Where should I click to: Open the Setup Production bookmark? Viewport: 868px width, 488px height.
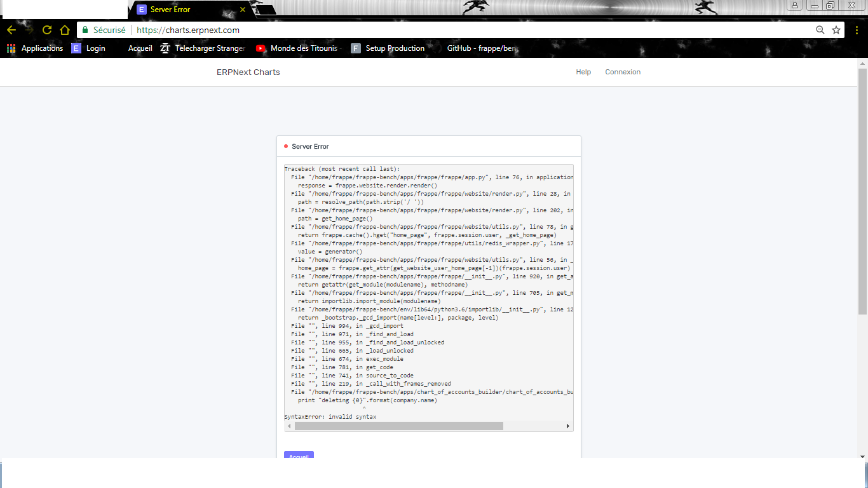tap(388, 48)
